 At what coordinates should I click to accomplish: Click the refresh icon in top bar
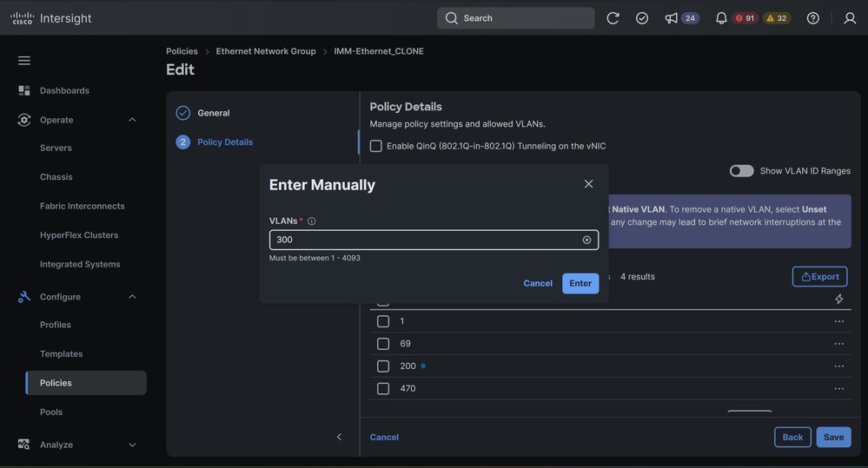pyautogui.click(x=613, y=18)
